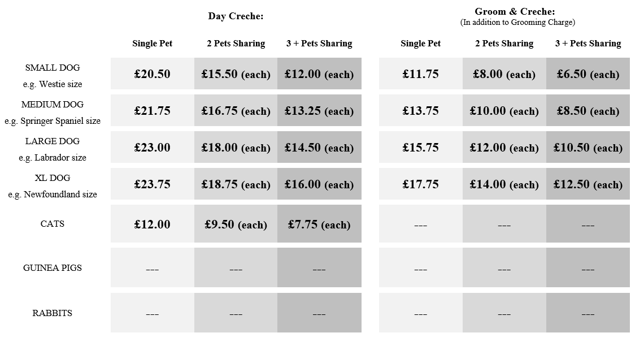Click the Day Creche heading
Image resolution: width=644 pixels, height=350 pixels.
(236, 16)
